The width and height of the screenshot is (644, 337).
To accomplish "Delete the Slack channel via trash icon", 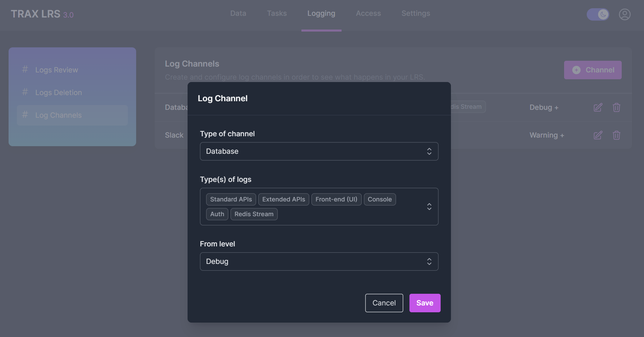I will (616, 135).
